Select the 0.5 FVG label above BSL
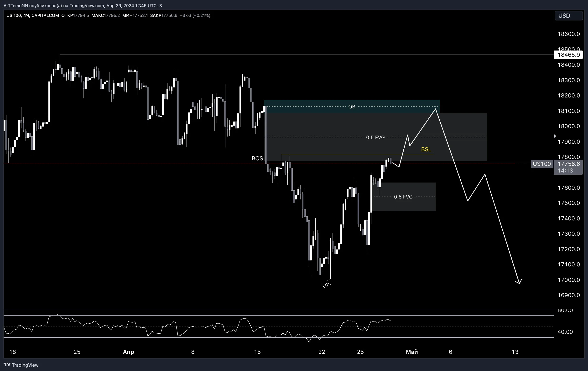The width and height of the screenshot is (588, 371). [x=375, y=137]
